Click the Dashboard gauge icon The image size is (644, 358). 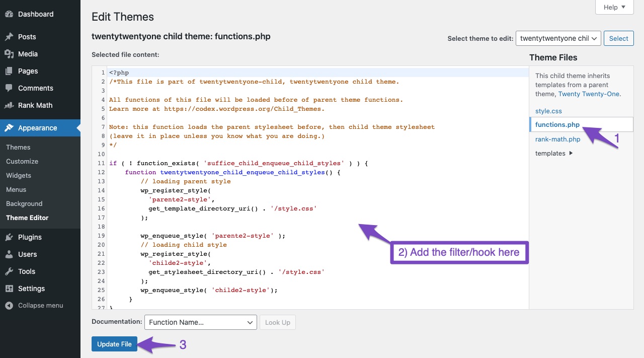(x=9, y=14)
